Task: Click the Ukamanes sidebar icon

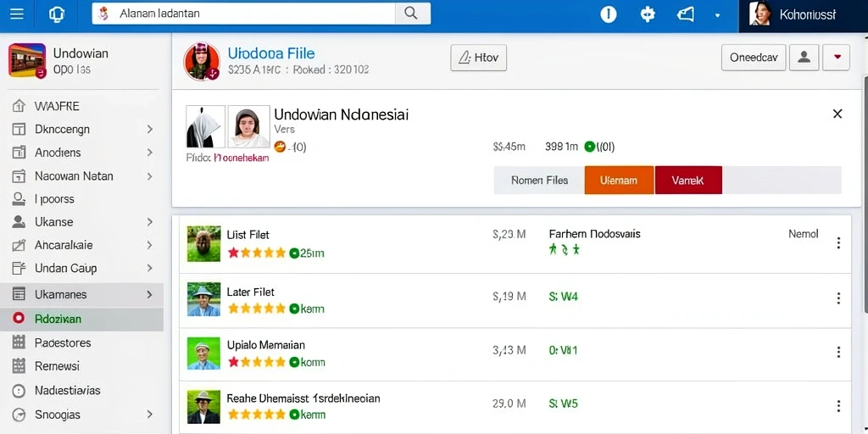Action: (19, 294)
